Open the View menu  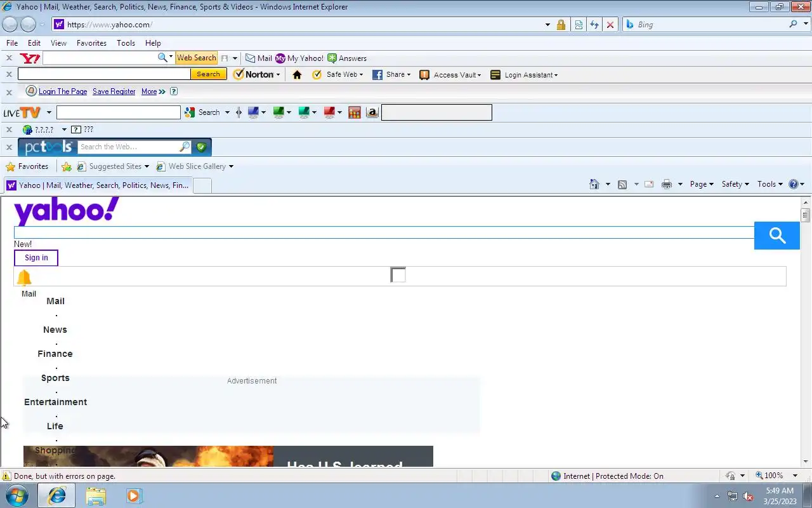click(x=58, y=43)
